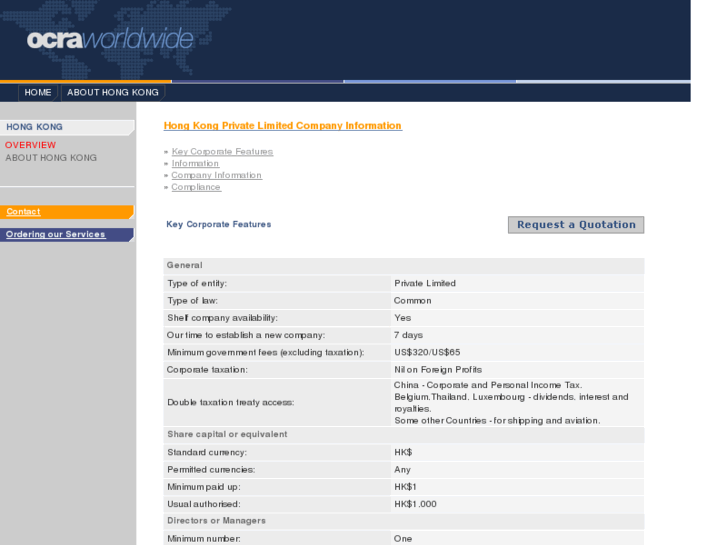This screenshot has width=727, height=545.
Task: Click the Request a Quotation button
Action: tap(576, 225)
